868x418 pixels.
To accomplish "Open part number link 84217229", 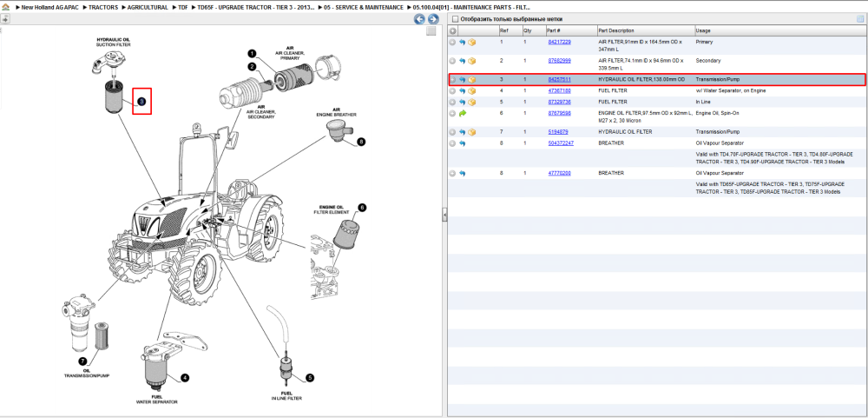I will click(559, 42).
